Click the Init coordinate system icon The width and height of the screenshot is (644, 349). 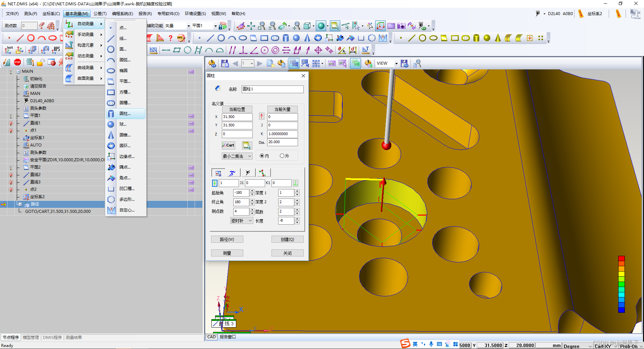(x=8, y=50)
